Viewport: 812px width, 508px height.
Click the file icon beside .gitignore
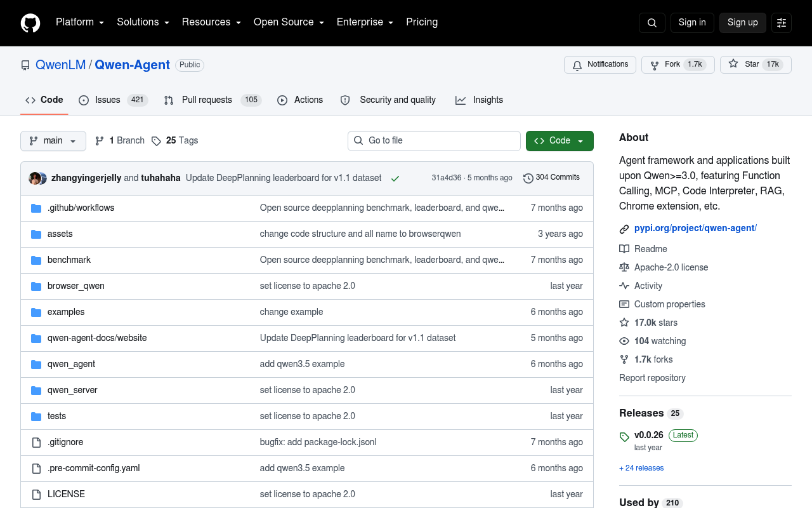click(36, 443)
